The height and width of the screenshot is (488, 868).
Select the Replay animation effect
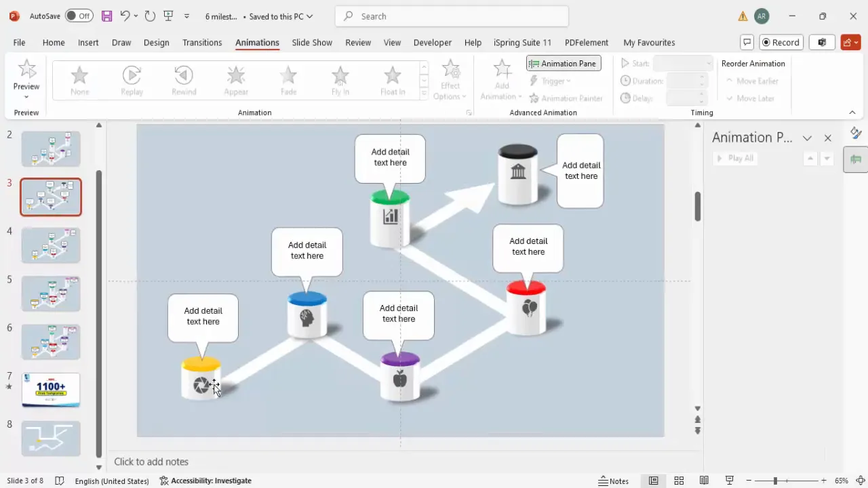pyautogui.click(x=132, y=81)
